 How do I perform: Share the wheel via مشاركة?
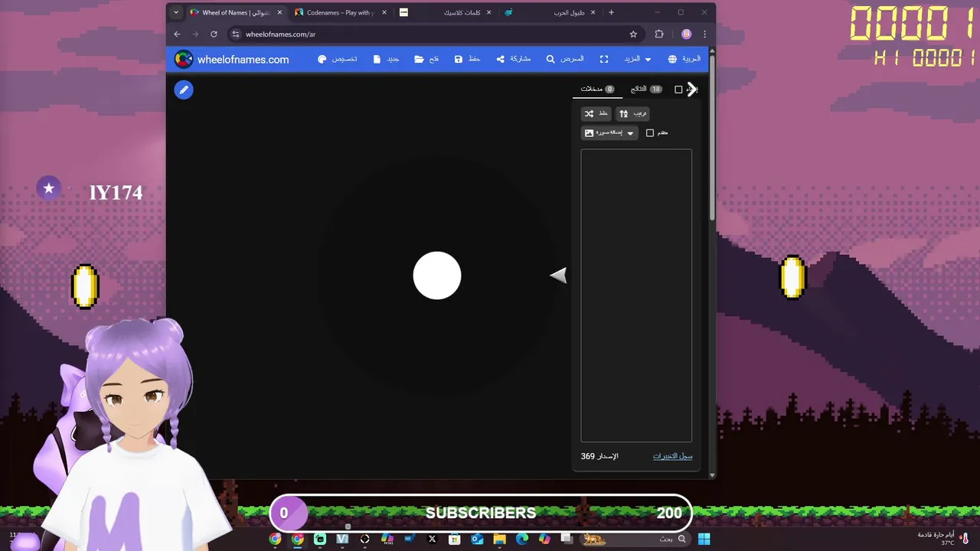coord(513,59)
